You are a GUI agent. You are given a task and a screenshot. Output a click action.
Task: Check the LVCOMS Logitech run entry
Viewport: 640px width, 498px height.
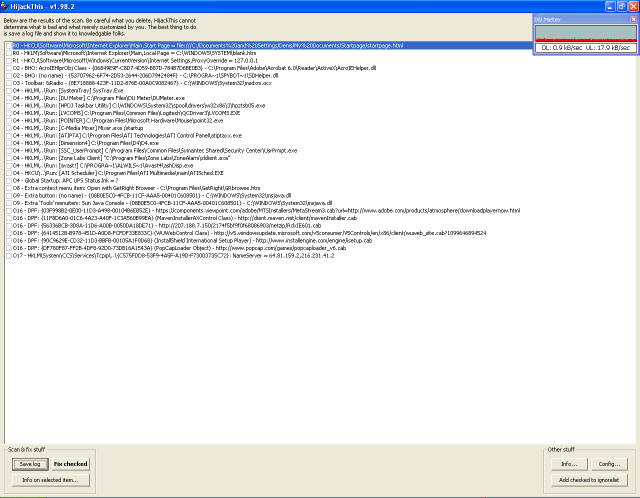point(9,113)
